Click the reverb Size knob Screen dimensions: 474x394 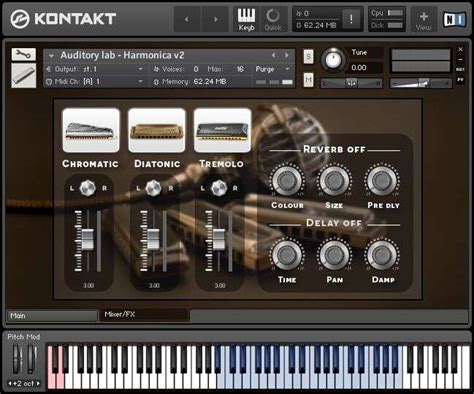pos(334,180)
